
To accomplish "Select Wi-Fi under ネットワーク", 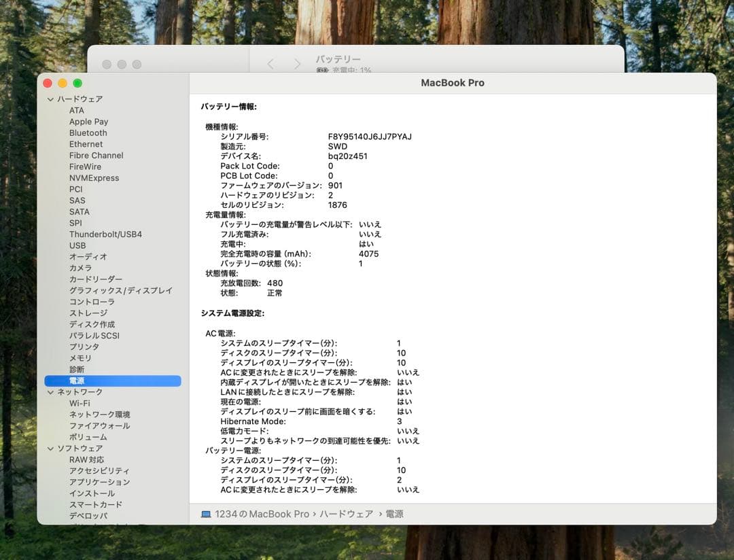I will (x=80, y=403).
